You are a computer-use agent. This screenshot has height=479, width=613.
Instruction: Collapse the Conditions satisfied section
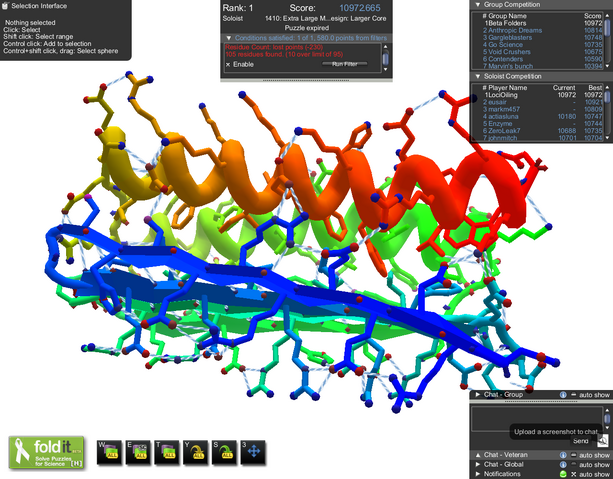click(x=229, y=38)
